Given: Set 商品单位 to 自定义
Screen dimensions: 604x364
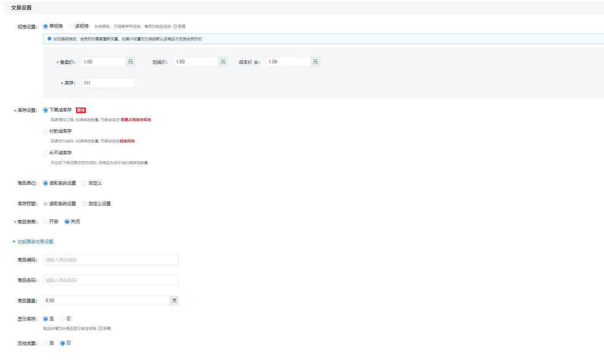Looking at the screenshot, I should click(x=85, y=183).
